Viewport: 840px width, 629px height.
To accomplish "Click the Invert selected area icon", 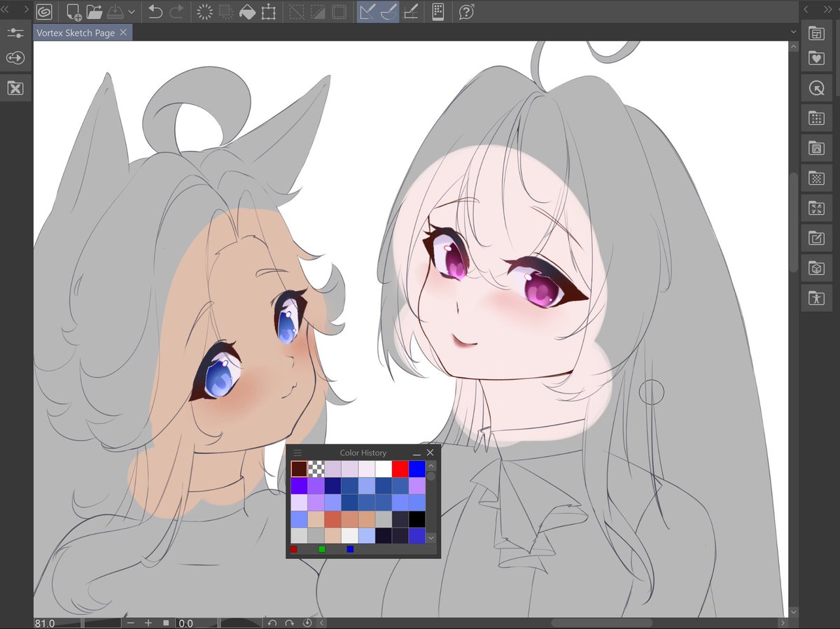I will click(318, 11).
